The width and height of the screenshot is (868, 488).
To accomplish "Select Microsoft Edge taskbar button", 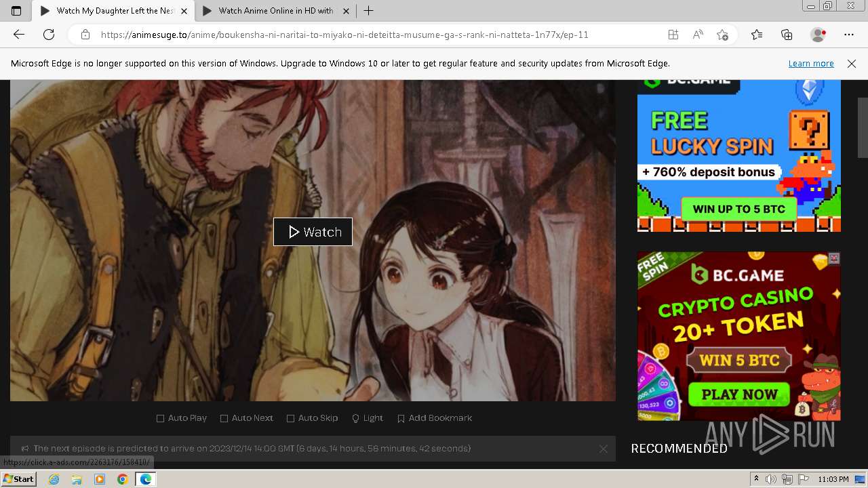I will (145, 479).
